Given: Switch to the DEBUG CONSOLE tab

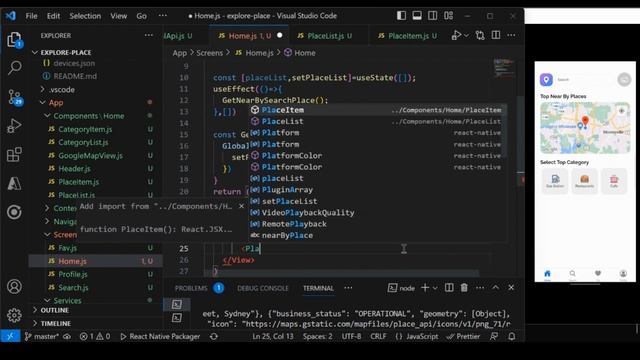Looking at the screenshot, I should (262, 288).
